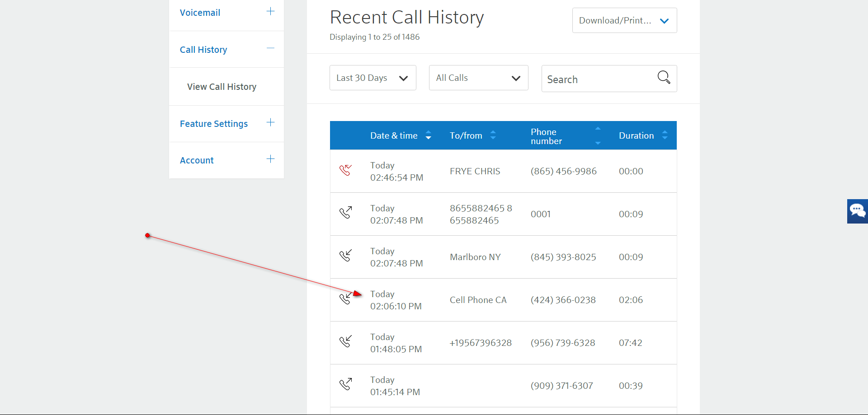Sort the table by To/from column
Viewport: 868px width, 415px height.
[x=493, y=135]
